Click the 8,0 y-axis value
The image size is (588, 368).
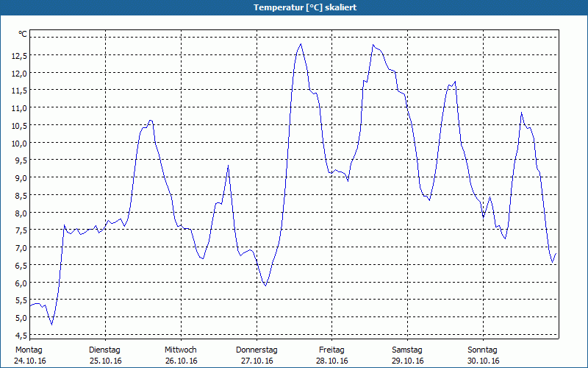tap(21, 213)
